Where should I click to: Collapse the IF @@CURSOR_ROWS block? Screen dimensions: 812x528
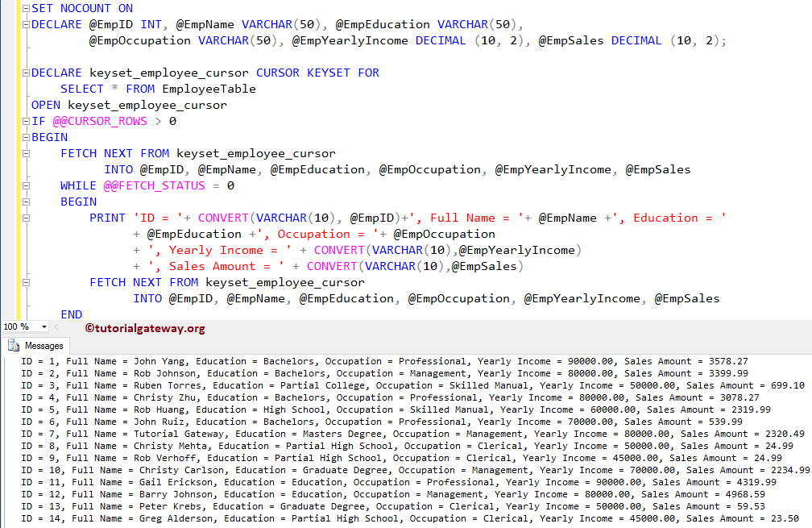(25, 121)
